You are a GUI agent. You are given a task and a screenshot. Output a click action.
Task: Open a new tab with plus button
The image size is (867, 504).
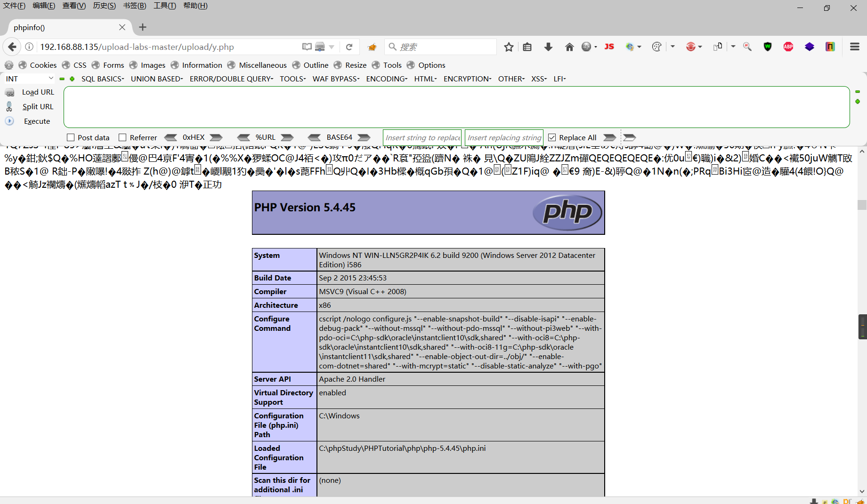[143, 27]
